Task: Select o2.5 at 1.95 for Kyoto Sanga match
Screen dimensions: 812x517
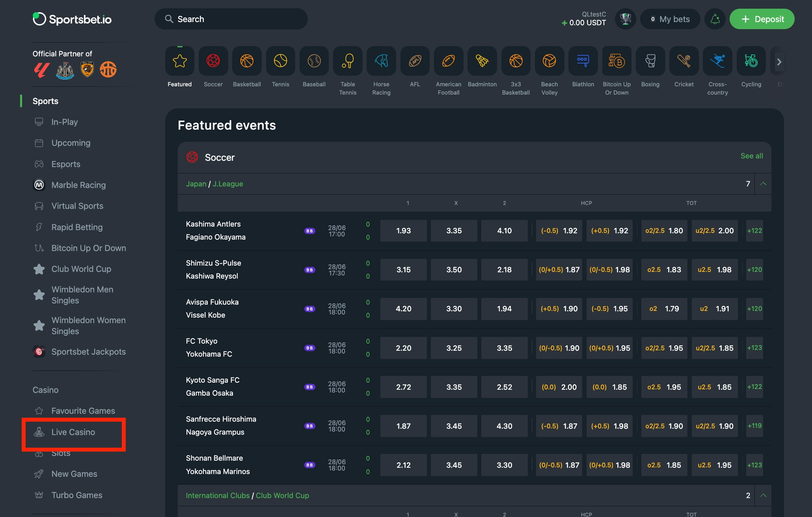Action: pos(664,387)
